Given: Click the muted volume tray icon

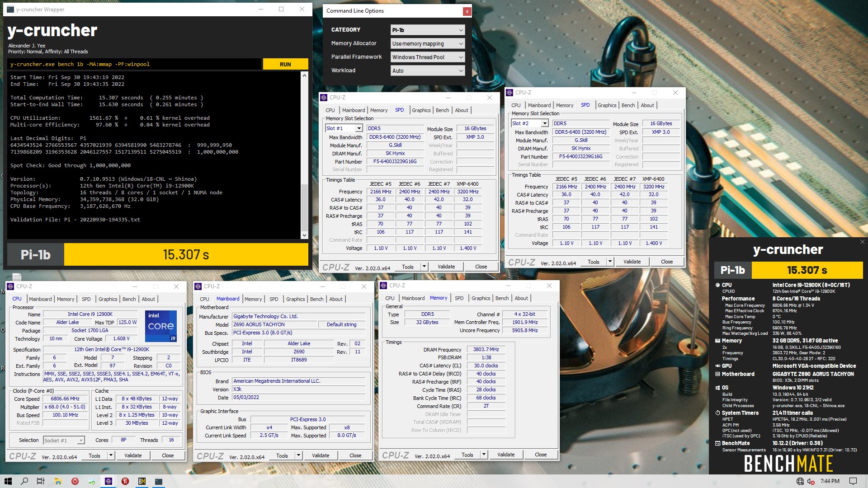Looking at the screenshot, I should 811,481.
